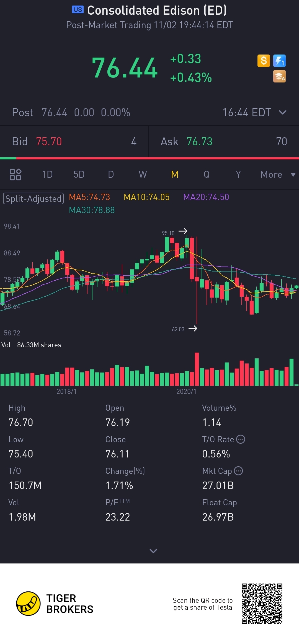Tap the Change(%) value 1.71%

click(119, 485)
